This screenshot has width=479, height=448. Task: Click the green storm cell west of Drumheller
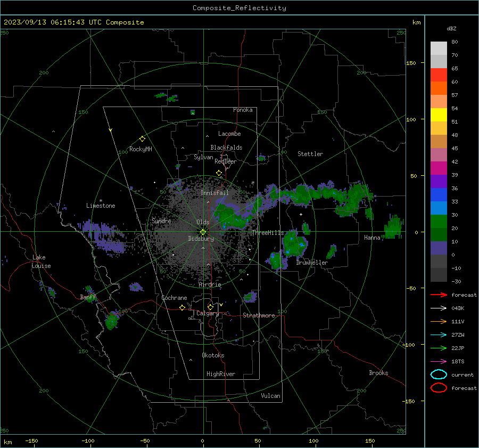pos(294,243)
